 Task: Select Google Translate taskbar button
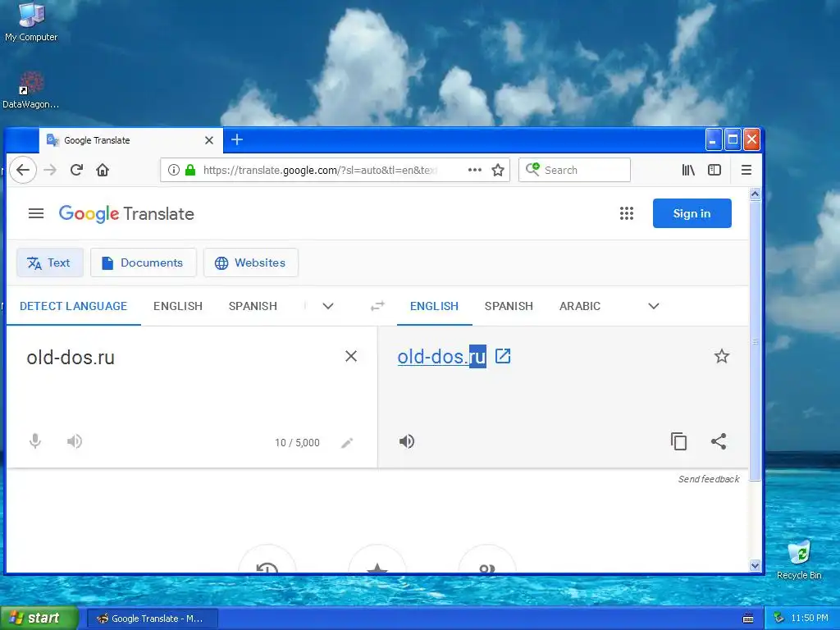tap(152, 619)
